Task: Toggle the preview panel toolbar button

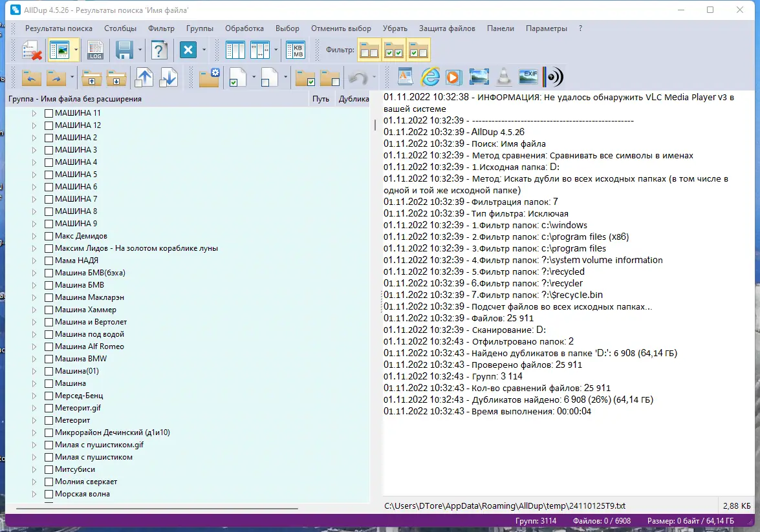Action: 60,50
